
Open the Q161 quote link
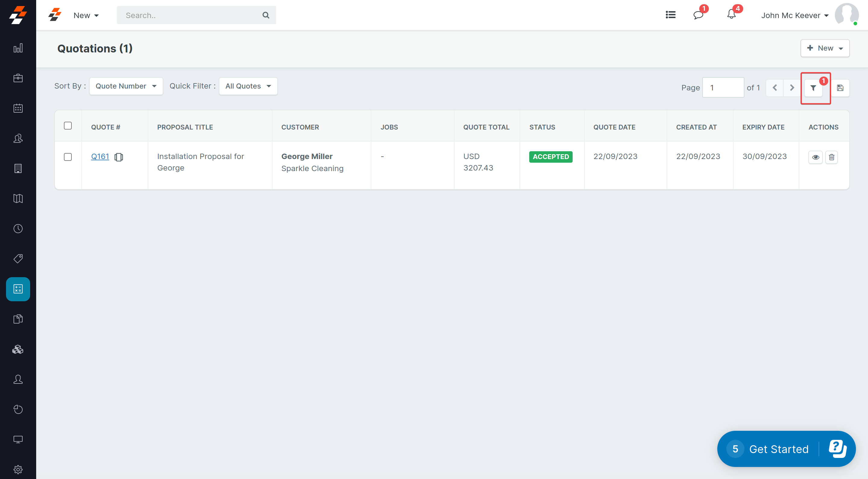pyautogui.click(x=100, y=156)
